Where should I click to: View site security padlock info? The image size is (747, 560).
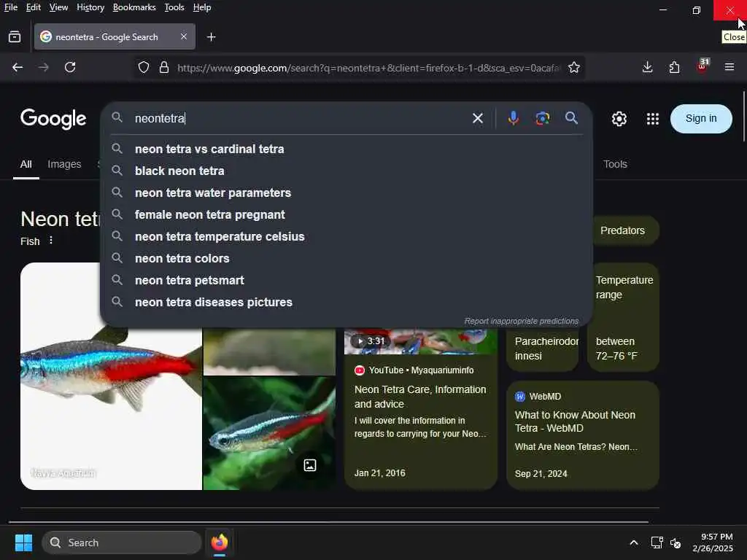coord(164,68)
